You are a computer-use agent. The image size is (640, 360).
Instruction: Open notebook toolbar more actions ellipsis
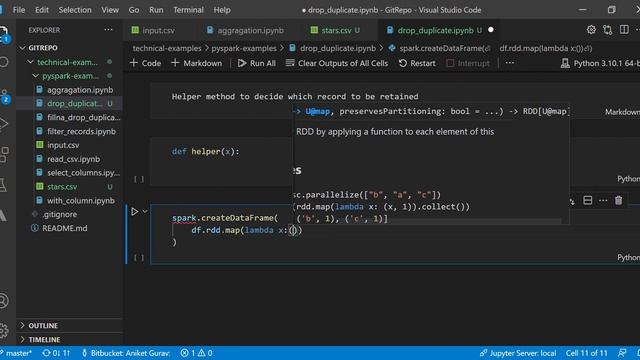pos(510,63)
